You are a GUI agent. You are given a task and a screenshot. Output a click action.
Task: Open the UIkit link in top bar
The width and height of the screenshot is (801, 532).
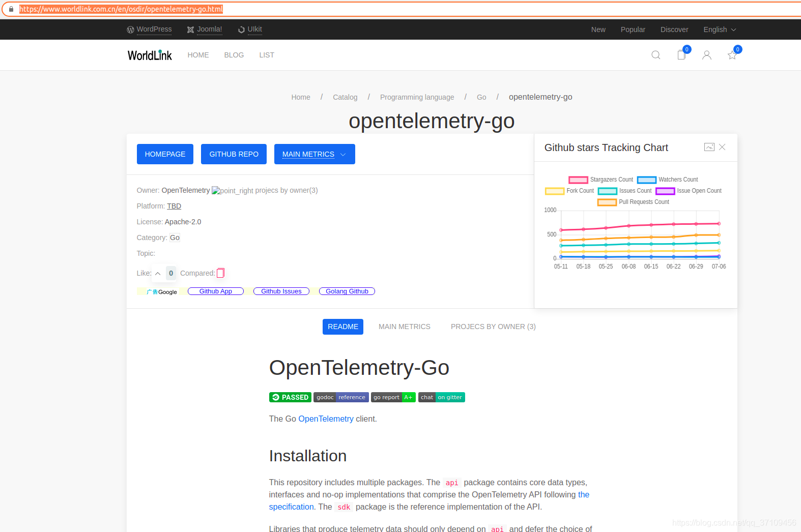pos(255,29)
